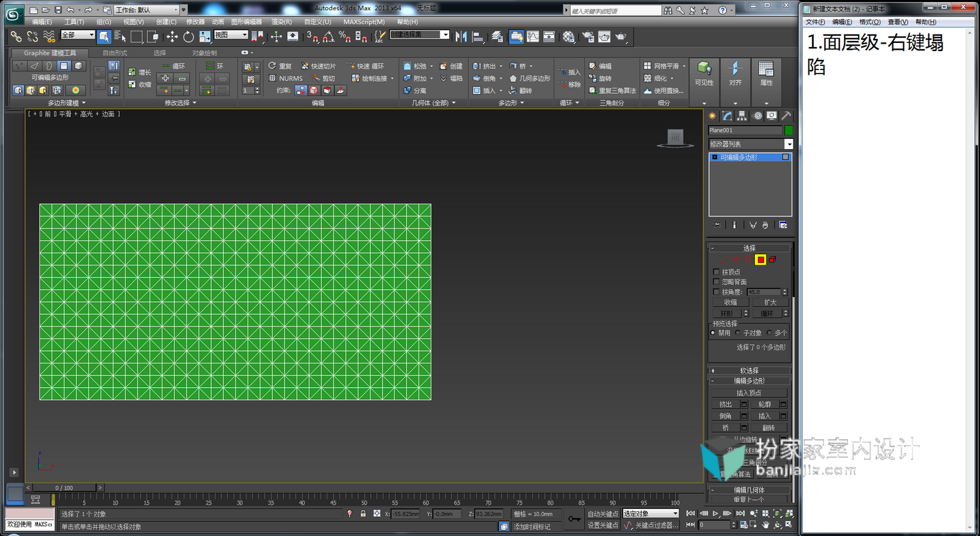Collapse the 编辑多边形 rollout

749,381
